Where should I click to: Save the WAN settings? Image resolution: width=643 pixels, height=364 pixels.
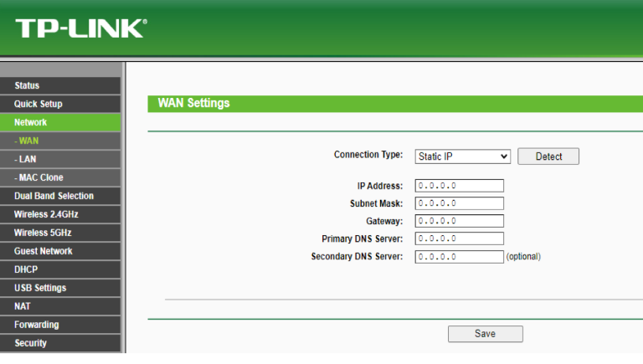point(485,334)
